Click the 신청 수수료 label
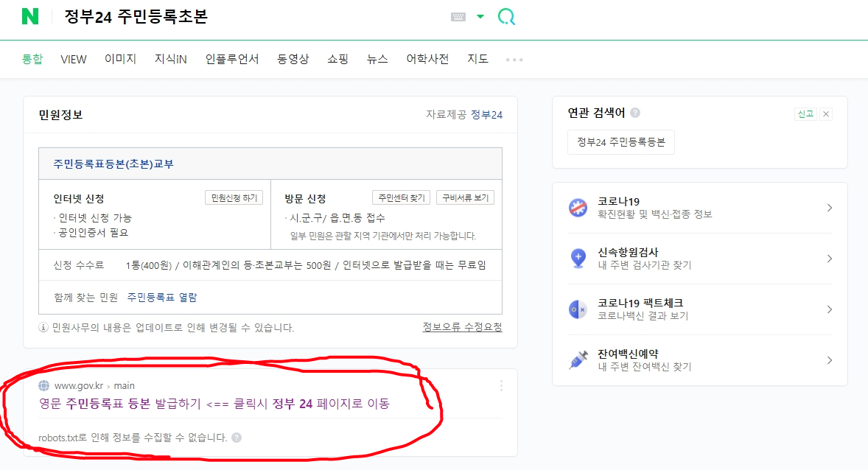868x470 pixels. coord(79,265)
